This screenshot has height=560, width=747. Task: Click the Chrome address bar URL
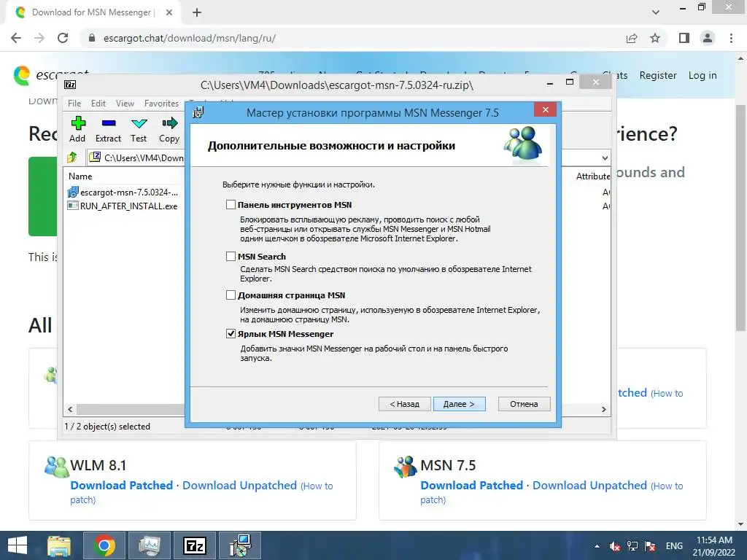click(190, 38)
